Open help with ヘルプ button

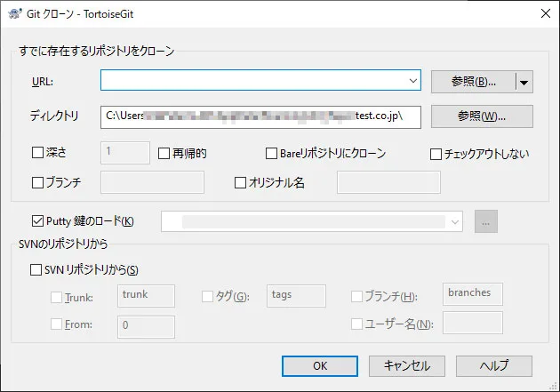point(494,366)
